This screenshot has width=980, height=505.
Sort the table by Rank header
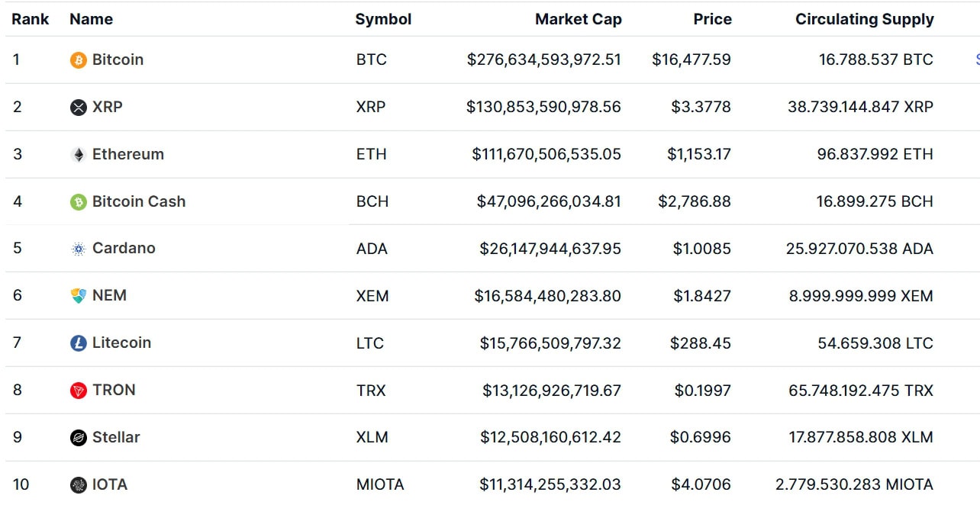click(x=31, y=20)
